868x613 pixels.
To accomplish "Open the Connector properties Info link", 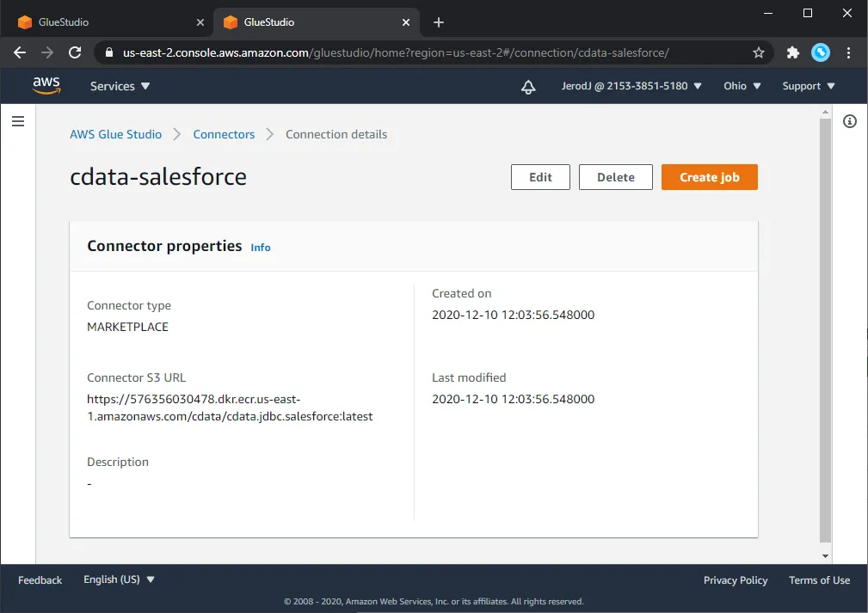I will pos(260,248).
